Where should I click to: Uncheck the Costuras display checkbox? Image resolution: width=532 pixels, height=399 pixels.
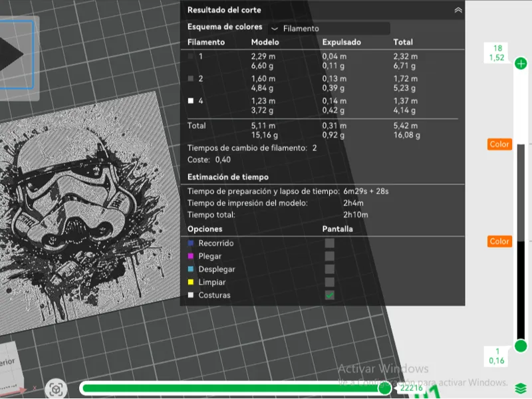[x=329, y=295]
